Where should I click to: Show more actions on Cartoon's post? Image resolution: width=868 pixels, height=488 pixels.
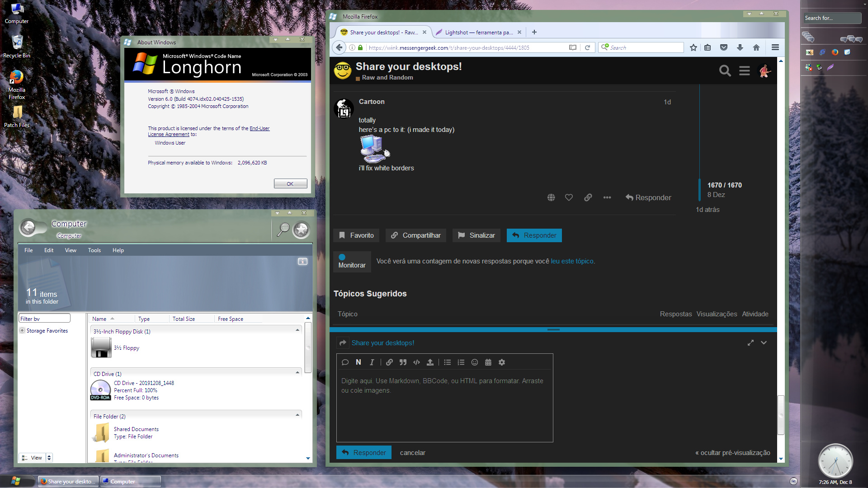[607, 197]
